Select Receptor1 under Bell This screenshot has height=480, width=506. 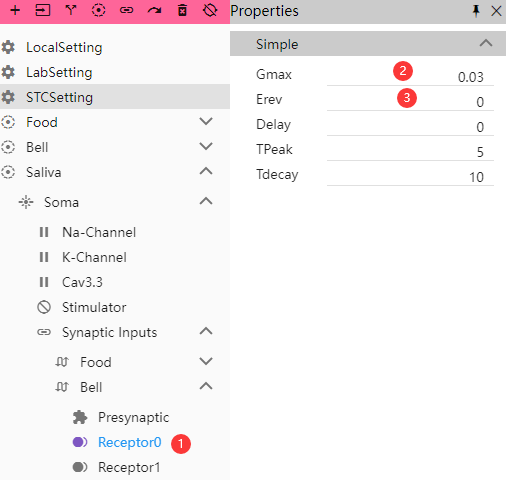(129, 467)
